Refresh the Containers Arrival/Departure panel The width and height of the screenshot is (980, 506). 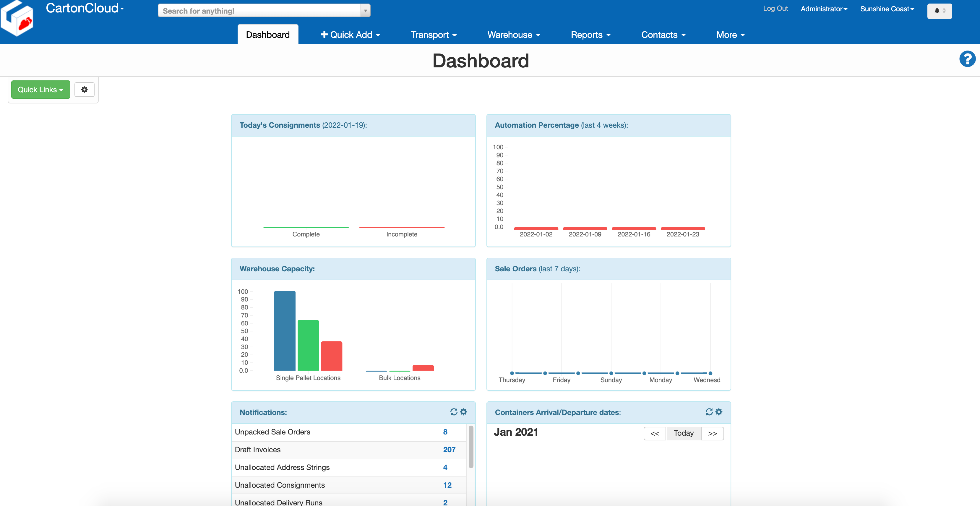709,412
